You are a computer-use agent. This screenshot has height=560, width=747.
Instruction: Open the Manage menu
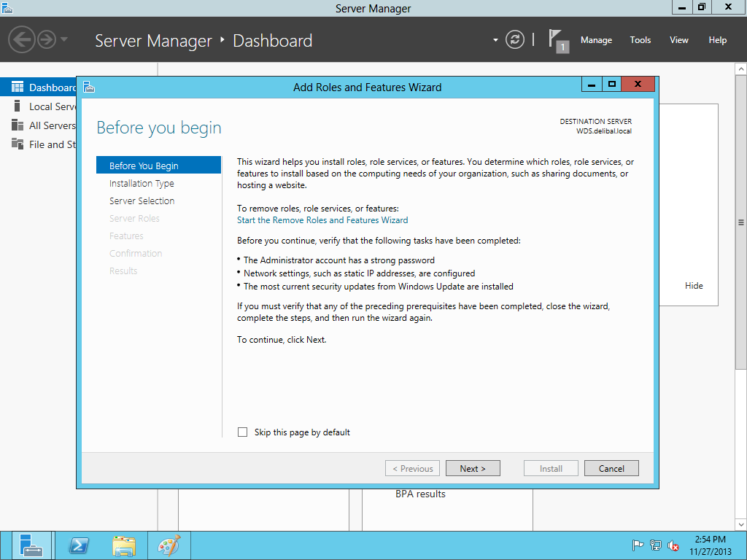point(596,40)
